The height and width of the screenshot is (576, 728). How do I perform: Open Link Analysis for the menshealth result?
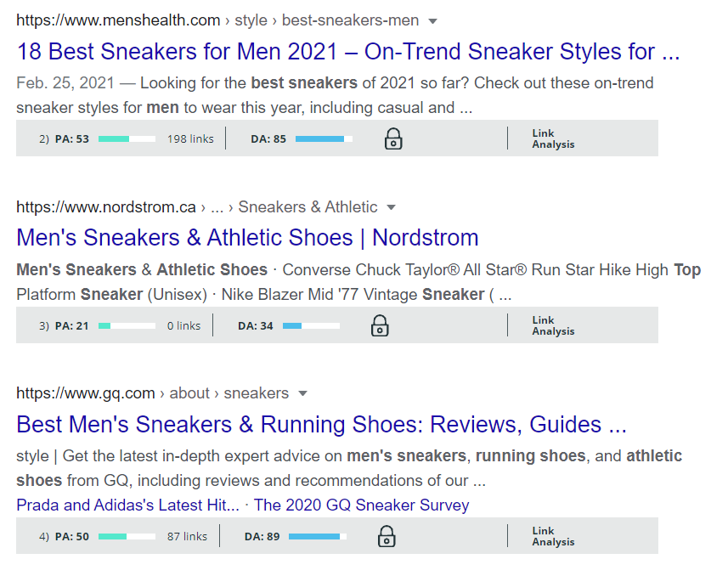553,138
